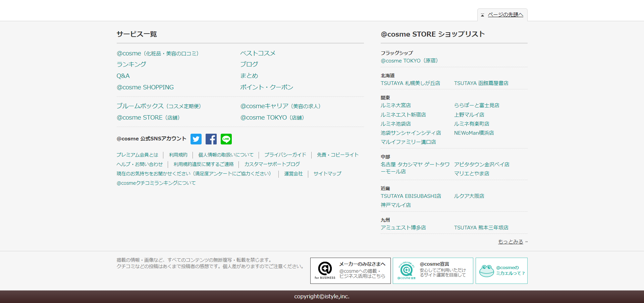
Task: Select マリエとやま店 shop
Action: point(472,174)
